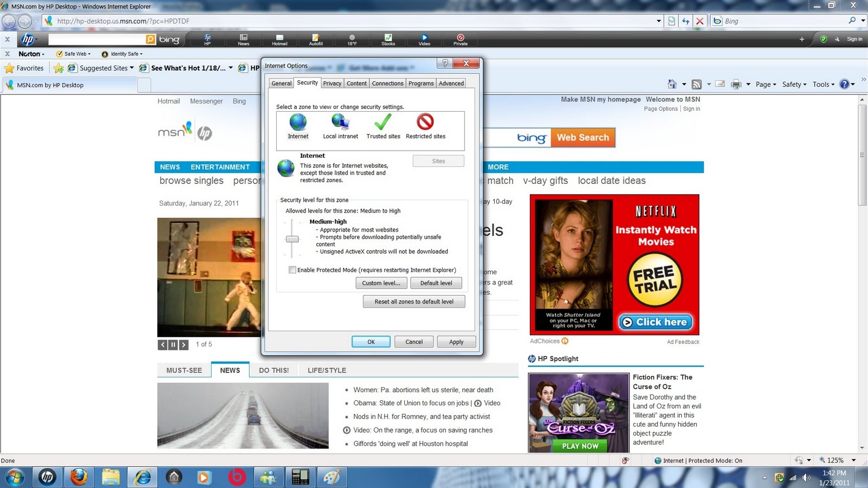Switch to the Programs tab

point(421,84)
